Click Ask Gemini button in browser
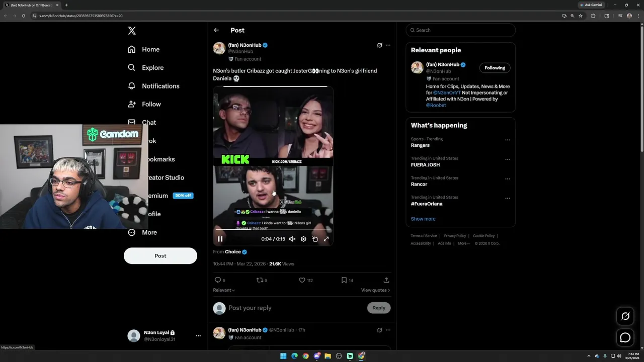 click(591, 5)
